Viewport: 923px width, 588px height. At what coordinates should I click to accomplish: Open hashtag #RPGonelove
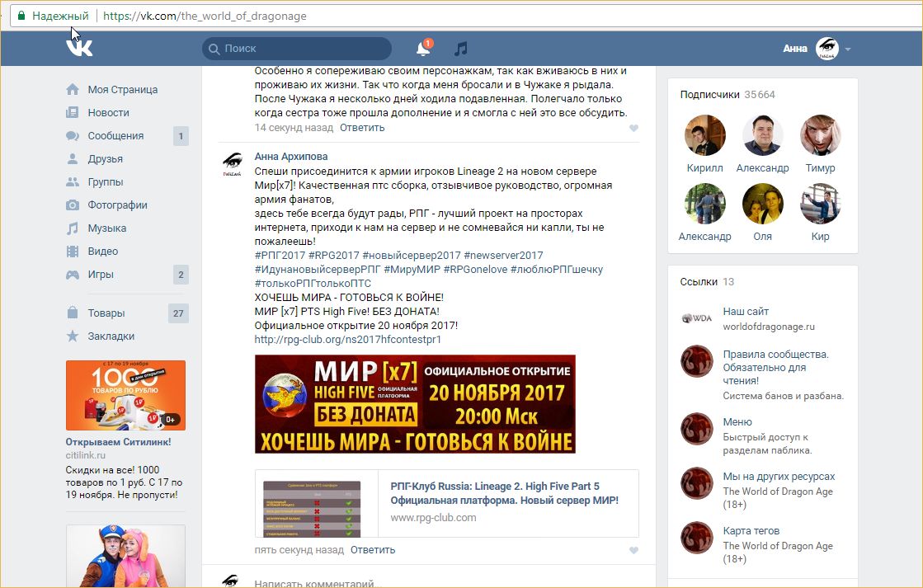(x=475, y=270)
